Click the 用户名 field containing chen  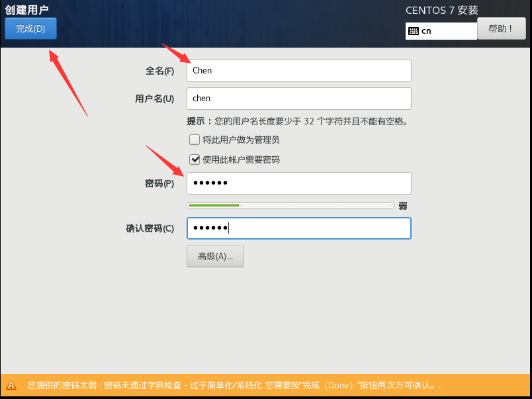299,99
